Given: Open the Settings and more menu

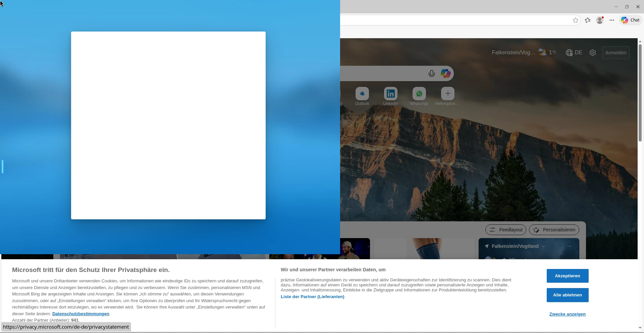Looking at the screenshot, I should tap(612, 20).
